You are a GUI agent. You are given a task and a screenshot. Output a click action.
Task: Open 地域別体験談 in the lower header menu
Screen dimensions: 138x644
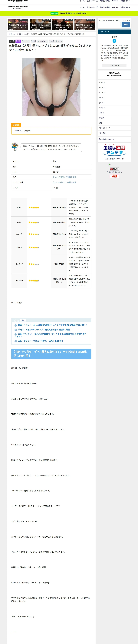105,7
